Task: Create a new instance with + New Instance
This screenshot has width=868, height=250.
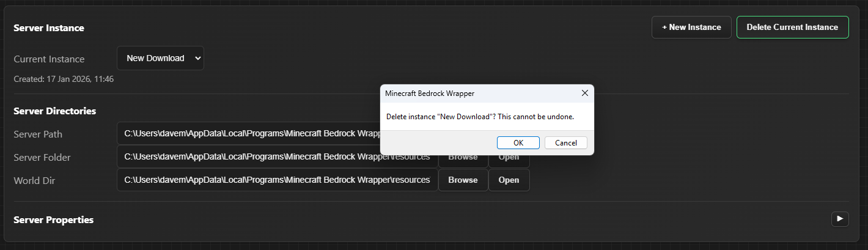Action: click(691, 27)
